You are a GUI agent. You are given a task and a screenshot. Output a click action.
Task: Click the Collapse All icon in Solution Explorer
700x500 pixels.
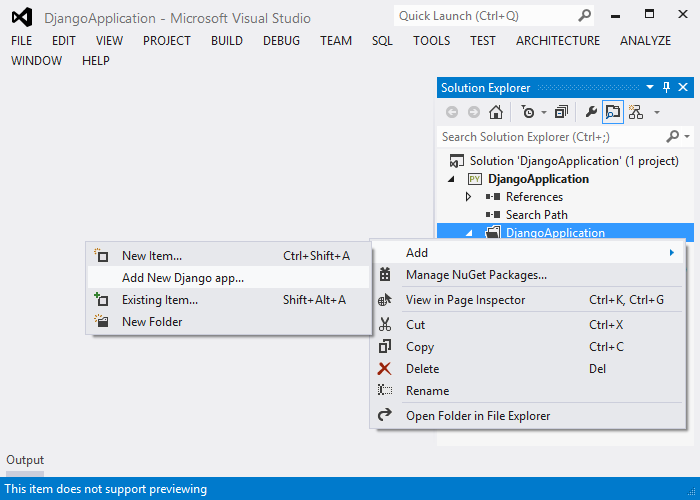point(561,112)
